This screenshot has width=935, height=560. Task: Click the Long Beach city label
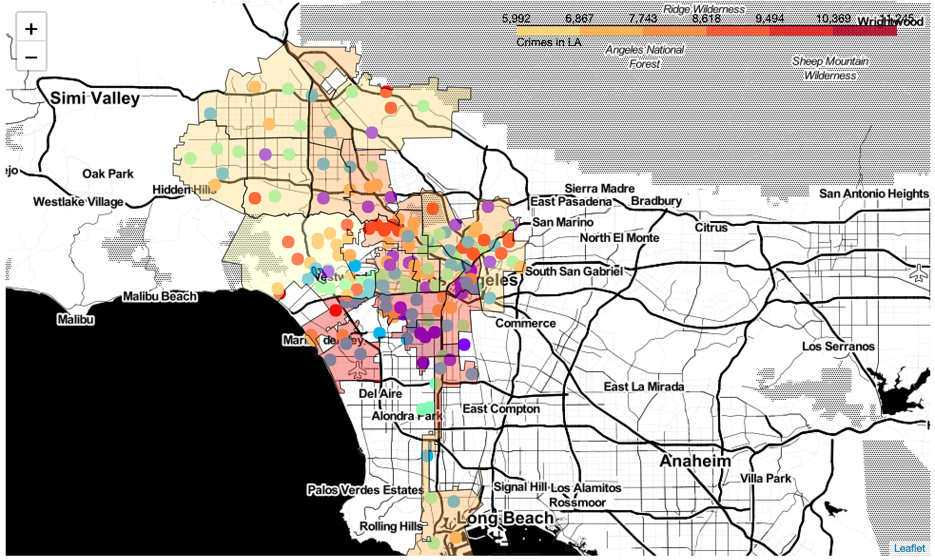(x=505, y=518)
